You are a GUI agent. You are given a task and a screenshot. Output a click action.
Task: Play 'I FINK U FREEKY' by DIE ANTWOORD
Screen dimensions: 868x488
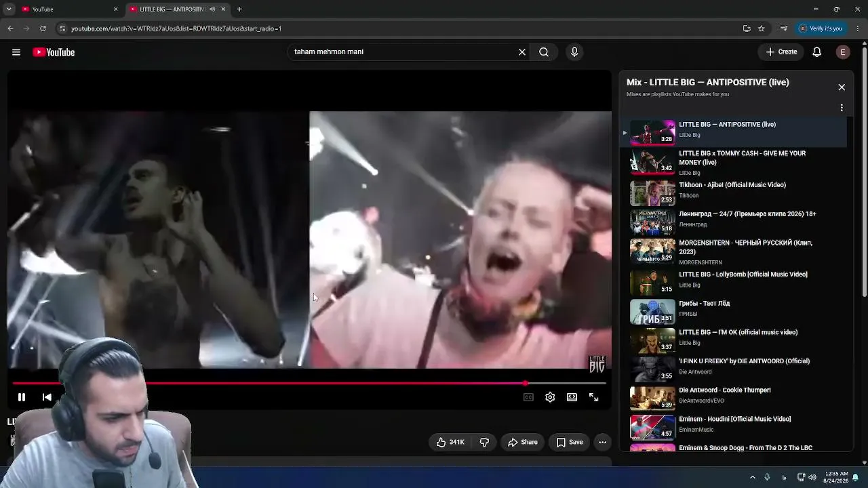coord(735,369)
